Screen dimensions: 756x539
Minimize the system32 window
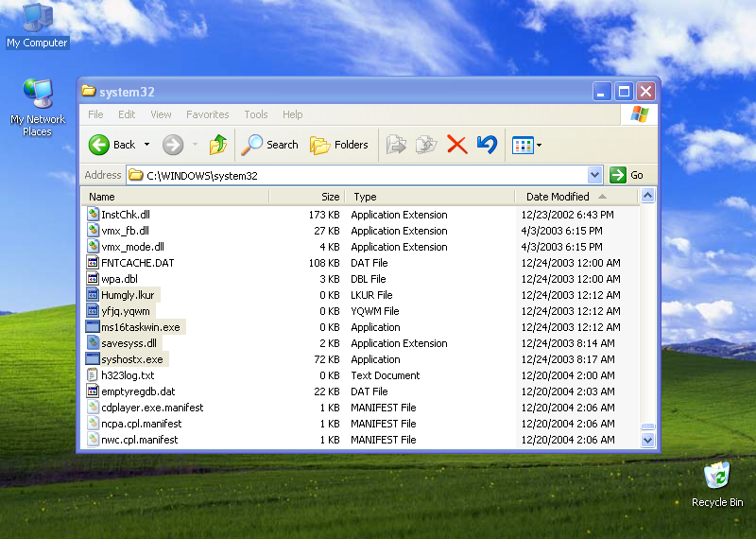[602, 91]
